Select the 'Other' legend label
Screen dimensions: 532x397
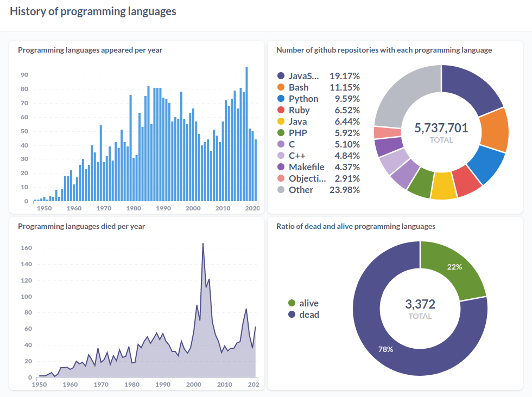(301, 190)
